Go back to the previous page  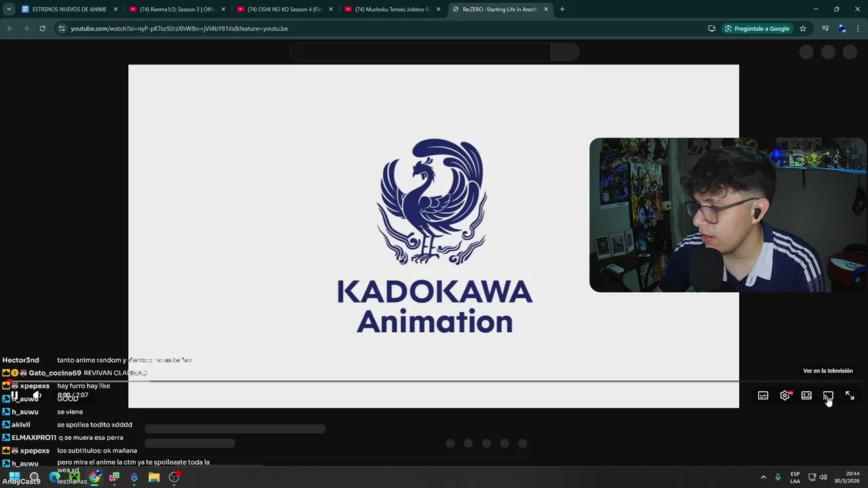[9, 28]
